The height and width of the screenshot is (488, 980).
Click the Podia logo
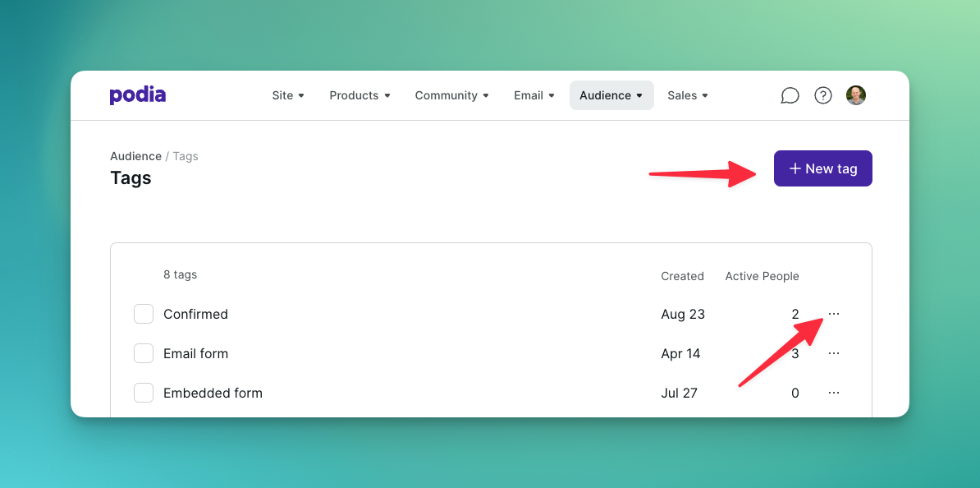tap(138, 95)
